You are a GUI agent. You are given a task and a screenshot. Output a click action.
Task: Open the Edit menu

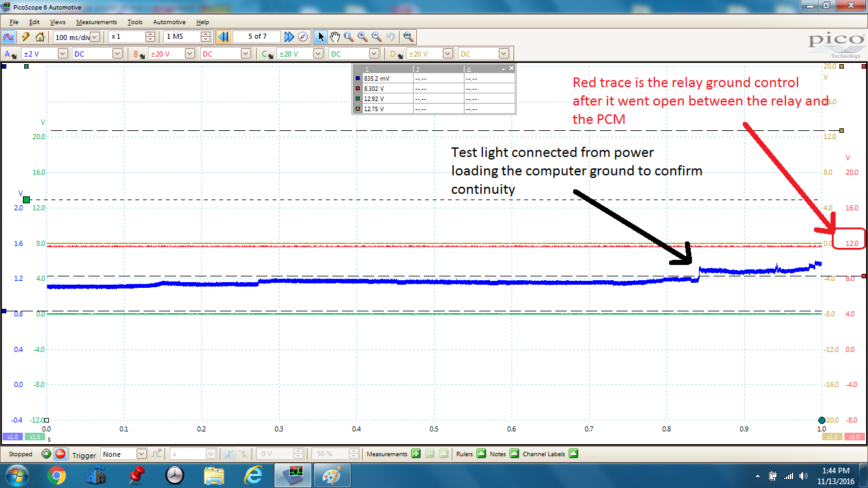point(34,22)
